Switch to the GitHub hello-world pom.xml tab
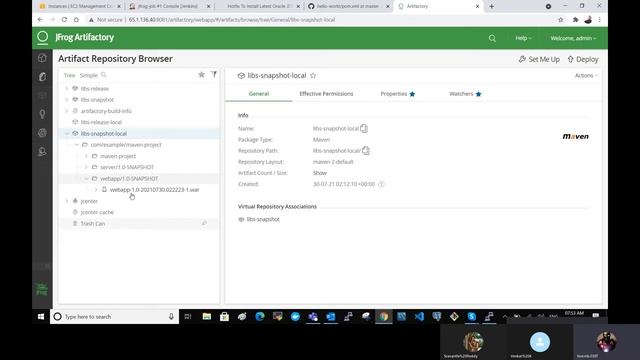This screenshot has width=640, height=360. click(348, 6)
